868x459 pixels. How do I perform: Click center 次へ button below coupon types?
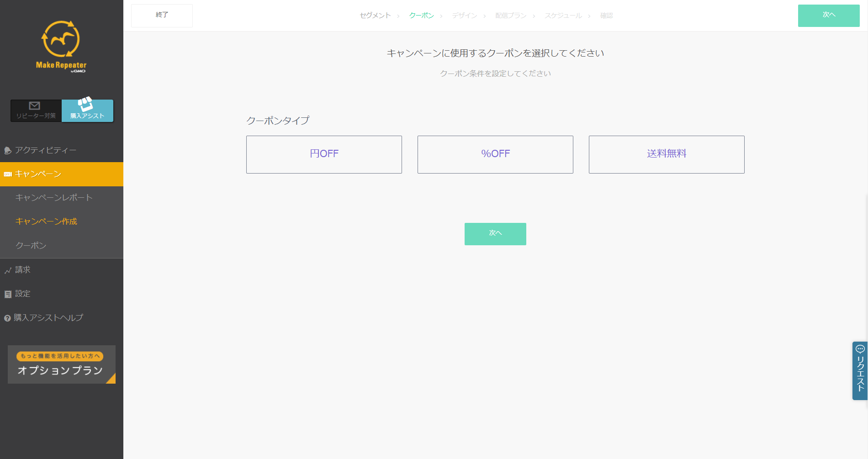[x=495, y=234]
